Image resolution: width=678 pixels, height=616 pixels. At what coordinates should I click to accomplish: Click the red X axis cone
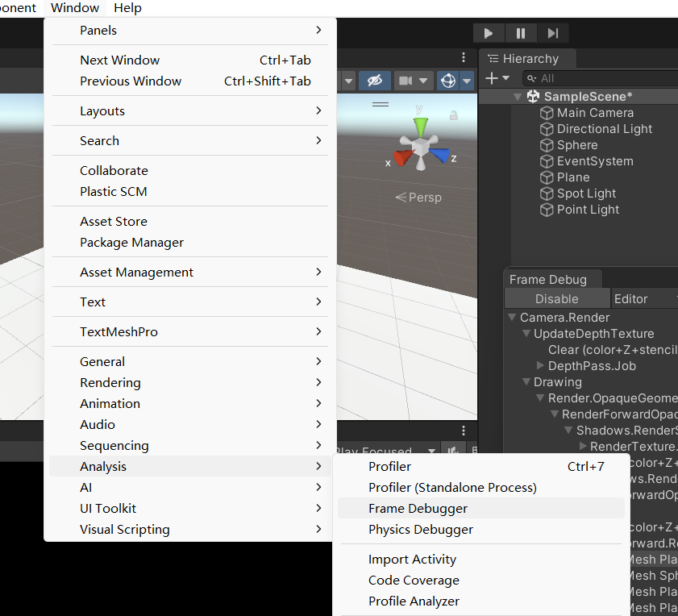pyautogui.click(x=402, y=157)
